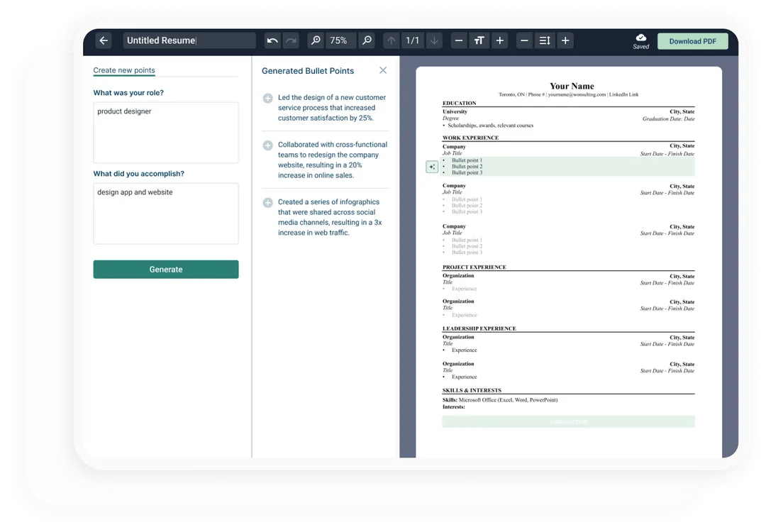Zoom out with the left magnifier icon

(316, 40)
